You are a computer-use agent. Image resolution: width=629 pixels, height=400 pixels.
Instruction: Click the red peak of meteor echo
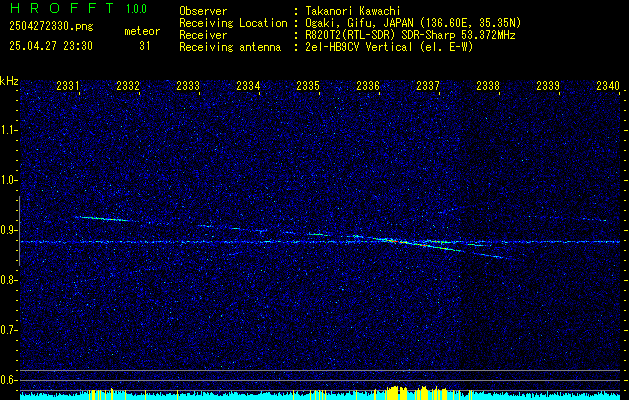394,241
